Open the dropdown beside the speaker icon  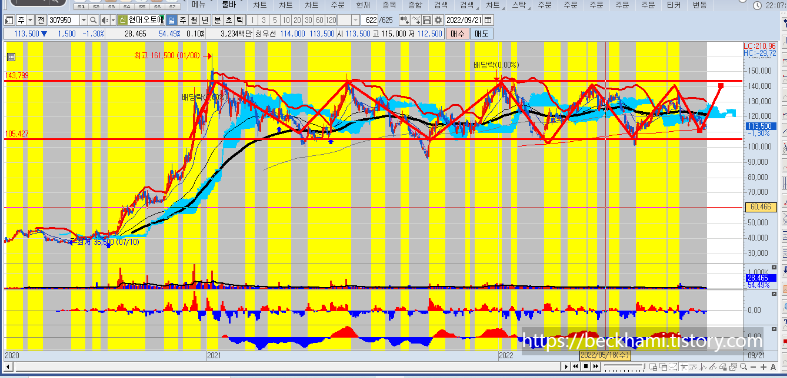click(x=113, y=21)
